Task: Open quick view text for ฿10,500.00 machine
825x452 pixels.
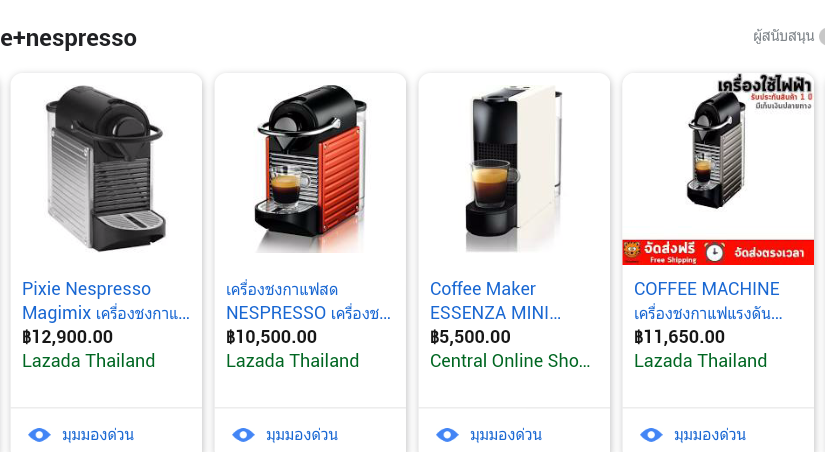Action: point(302,435)
